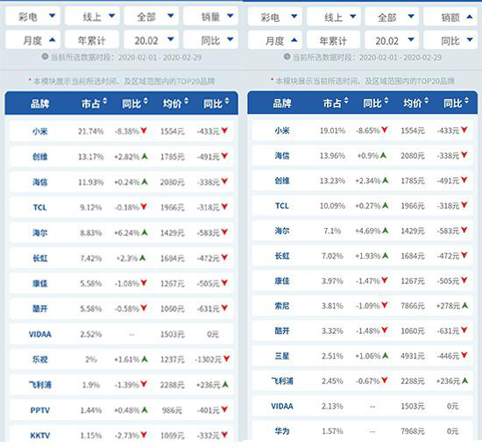Click info icon beside left date range
This screenshot has width=482, height=448.
click(45, 57)
